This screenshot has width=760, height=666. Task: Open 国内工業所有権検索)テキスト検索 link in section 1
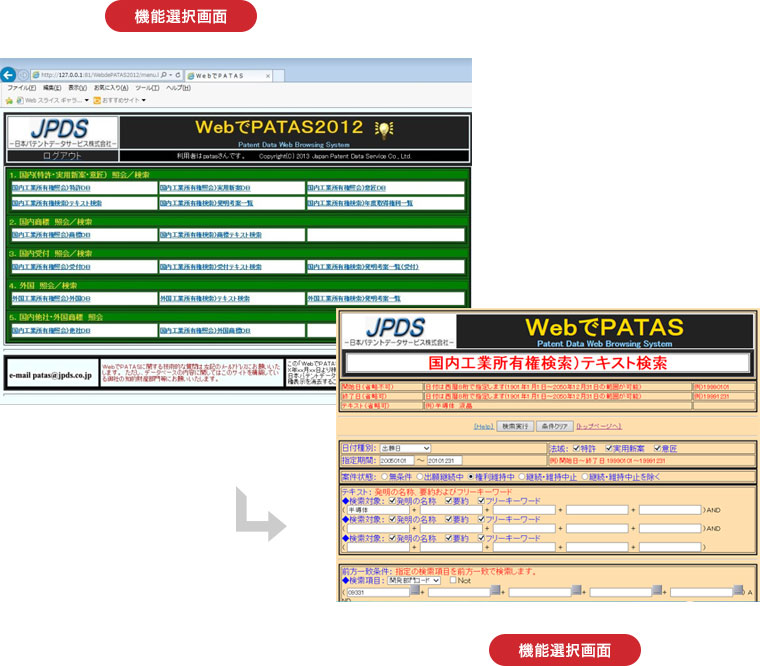[57, 203]
